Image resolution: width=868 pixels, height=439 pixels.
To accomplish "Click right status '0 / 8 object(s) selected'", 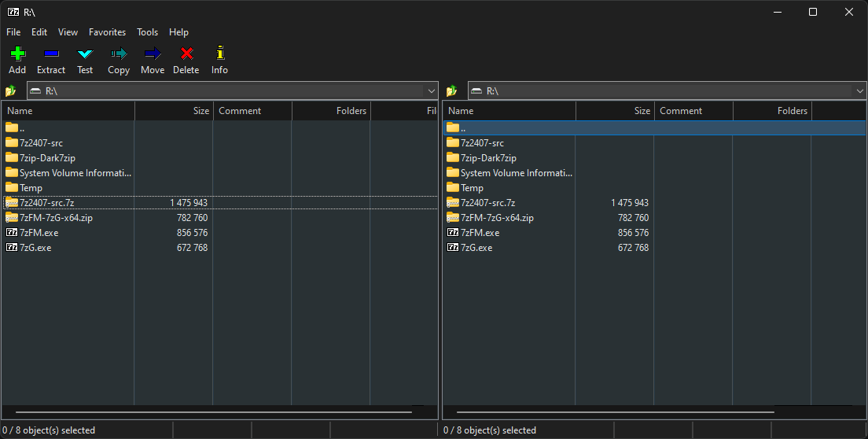I will pos(490,430).
